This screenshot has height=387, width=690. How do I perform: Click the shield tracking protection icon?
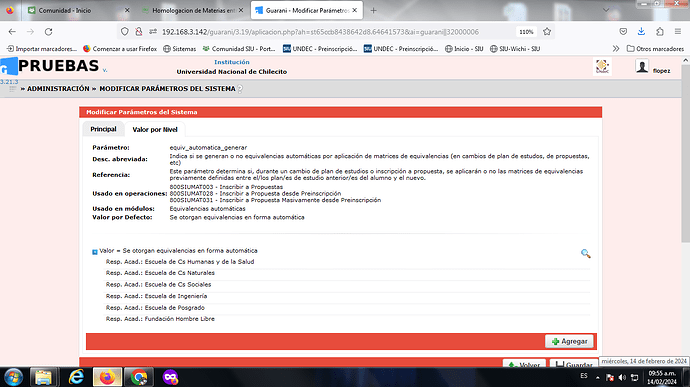click(125, 32)
